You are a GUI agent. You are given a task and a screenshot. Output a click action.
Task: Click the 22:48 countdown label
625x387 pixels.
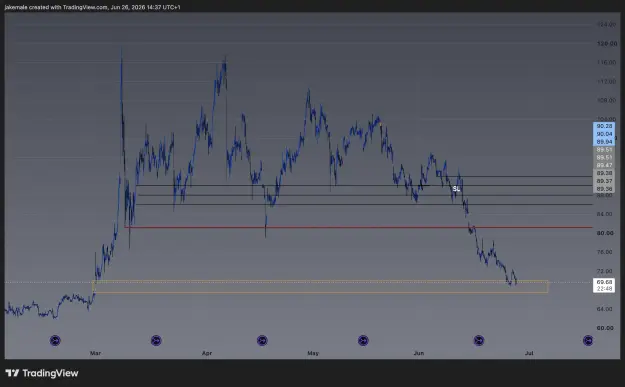coord(604,289)
